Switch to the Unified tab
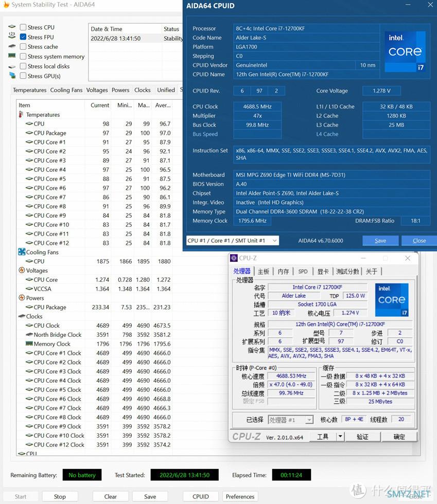Viewport: 437px width, 504px height. point(166,90)
